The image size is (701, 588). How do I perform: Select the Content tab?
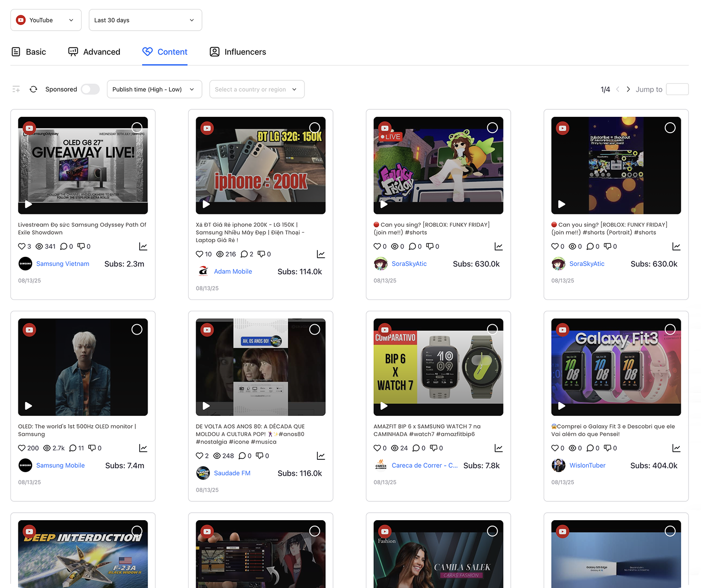point(165,52)
